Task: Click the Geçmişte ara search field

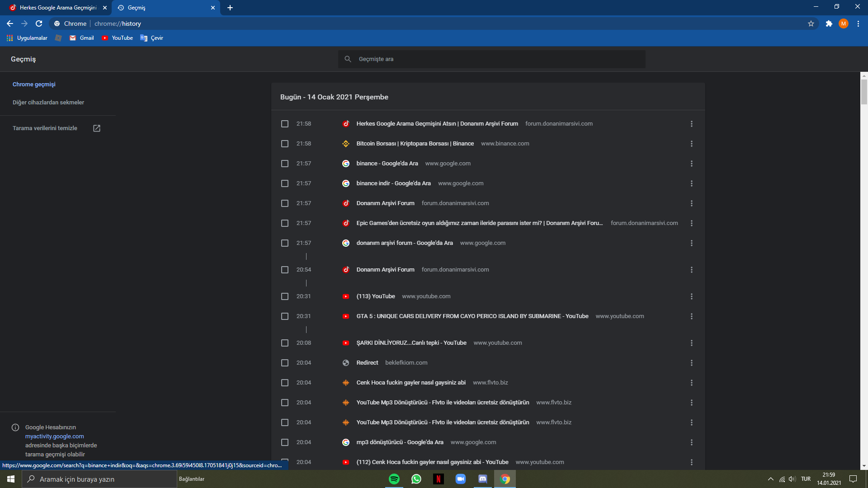Action: pos(492,59)
